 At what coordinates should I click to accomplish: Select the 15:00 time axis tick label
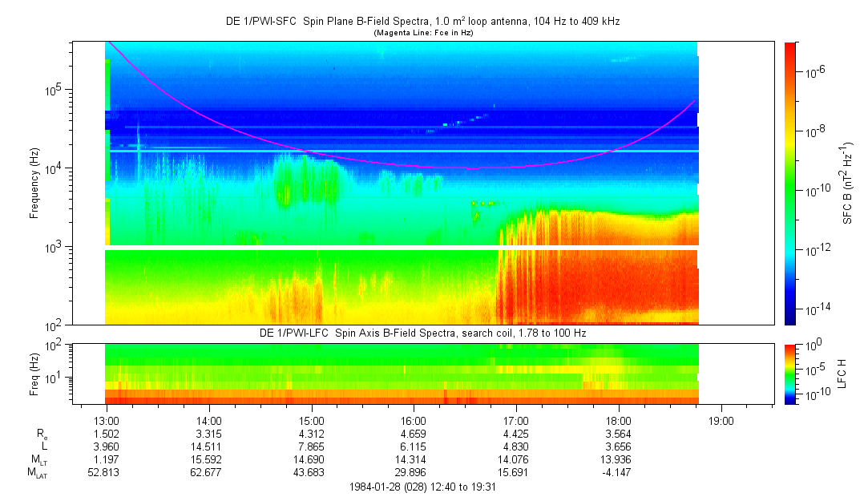pyautogui.click(x=311, y=420)
